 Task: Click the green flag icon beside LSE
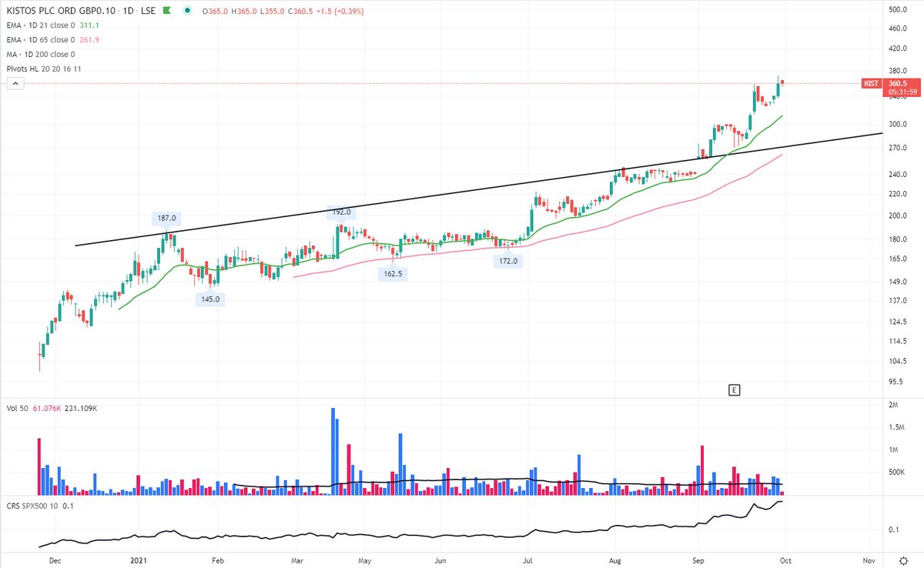pos(166,11)
